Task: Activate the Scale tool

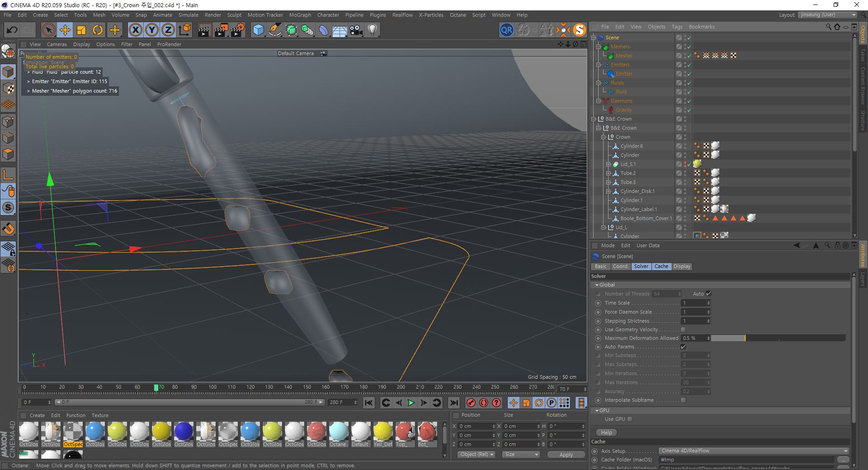Action: (81, 30)
